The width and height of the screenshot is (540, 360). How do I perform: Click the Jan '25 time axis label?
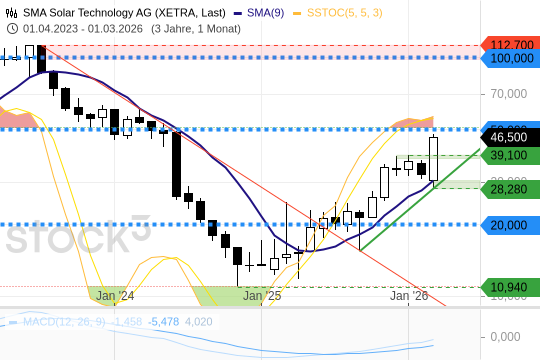(x=262, y=296)
